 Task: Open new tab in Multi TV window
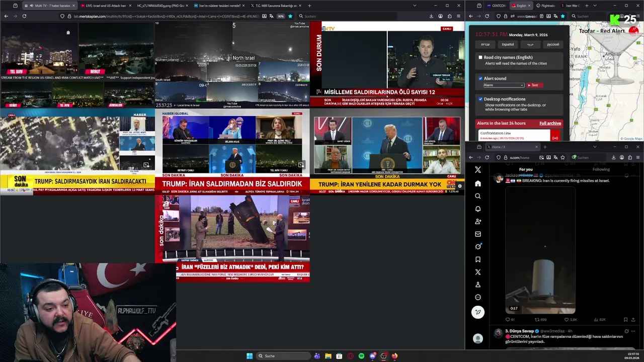pyautogui.click(x=309, y=6)
